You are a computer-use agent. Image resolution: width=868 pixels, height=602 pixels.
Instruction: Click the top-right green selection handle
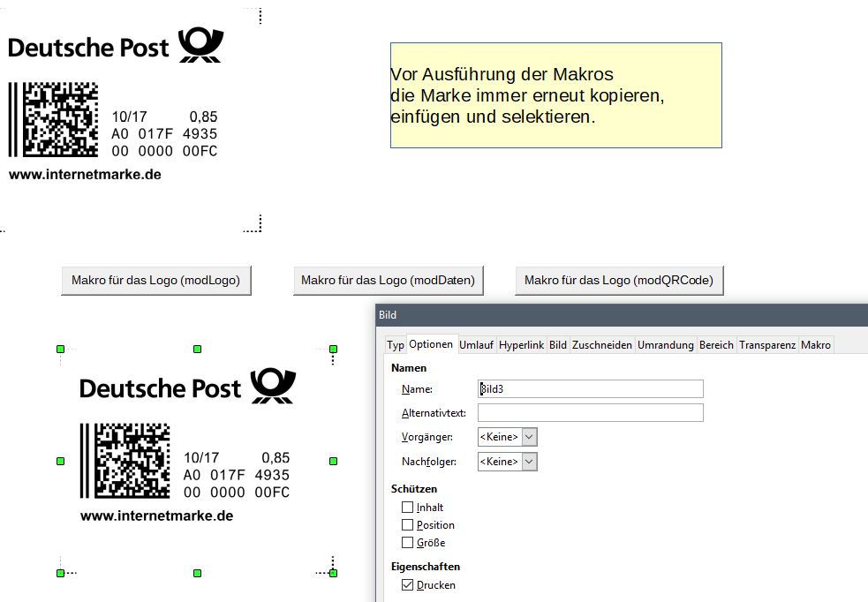click(333, 350)
